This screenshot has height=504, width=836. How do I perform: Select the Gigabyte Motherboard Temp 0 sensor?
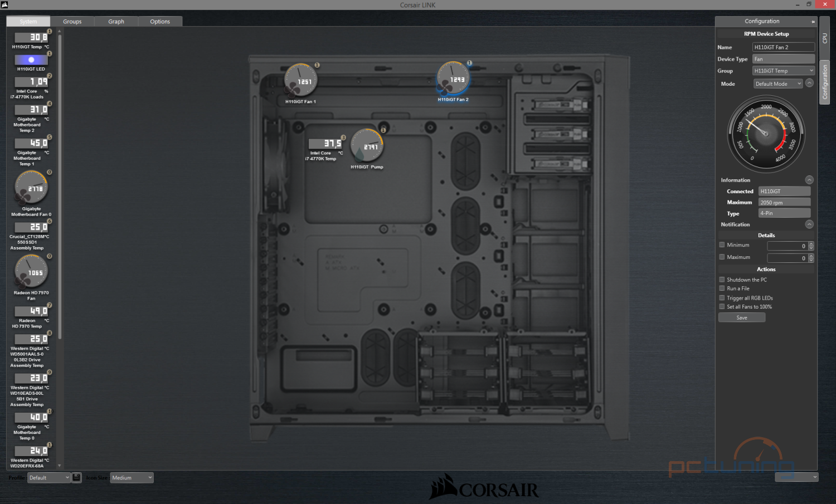31,417
